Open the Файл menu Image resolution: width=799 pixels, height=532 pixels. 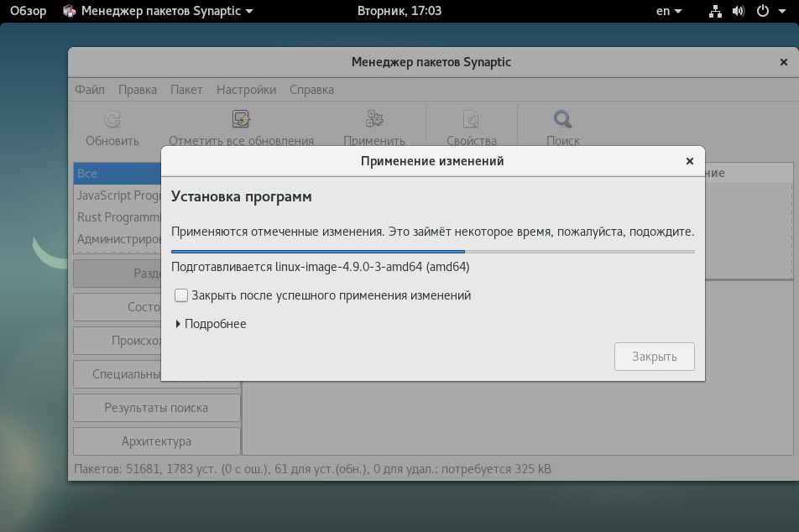coord(90,90)
